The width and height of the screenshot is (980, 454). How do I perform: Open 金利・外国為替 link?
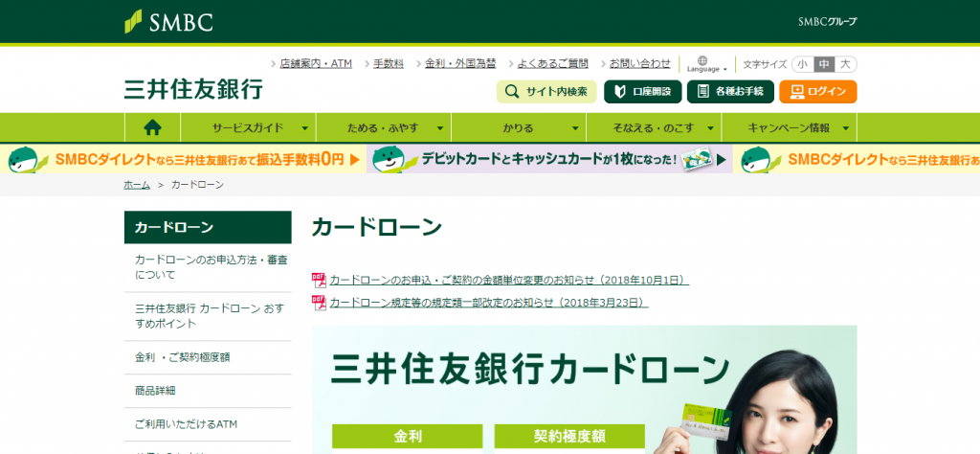coord(460,63)
